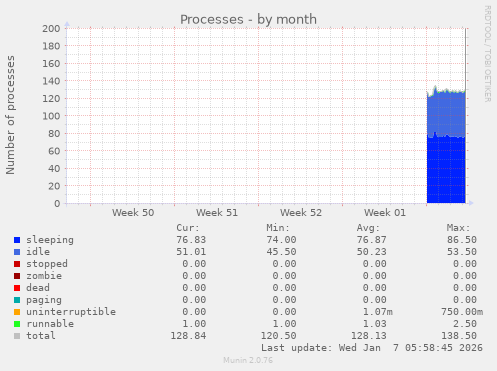Click the 'Munin 2.0.76' footer text
The height and width of the screenshot is (371, 497).
tap(248, 360)
